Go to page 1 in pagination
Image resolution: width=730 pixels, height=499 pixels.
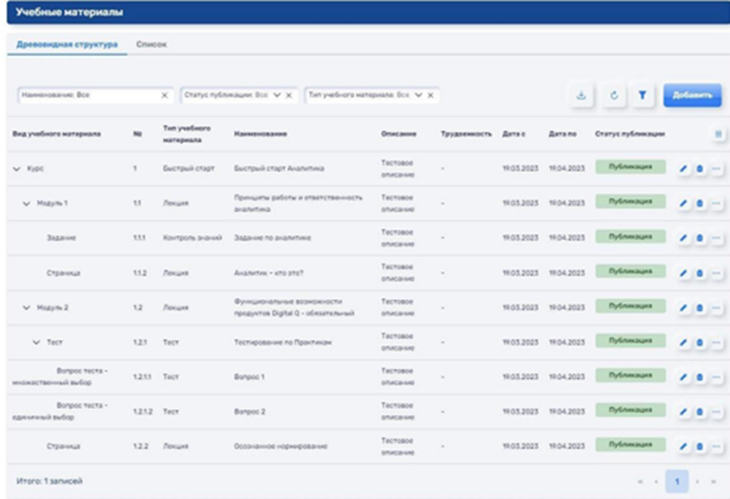point(676,481)
